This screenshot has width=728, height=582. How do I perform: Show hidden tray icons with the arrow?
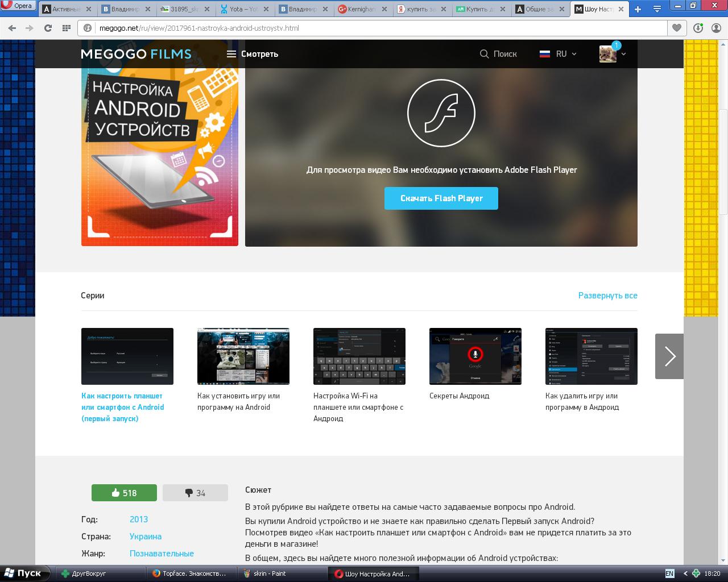point(685,573)
